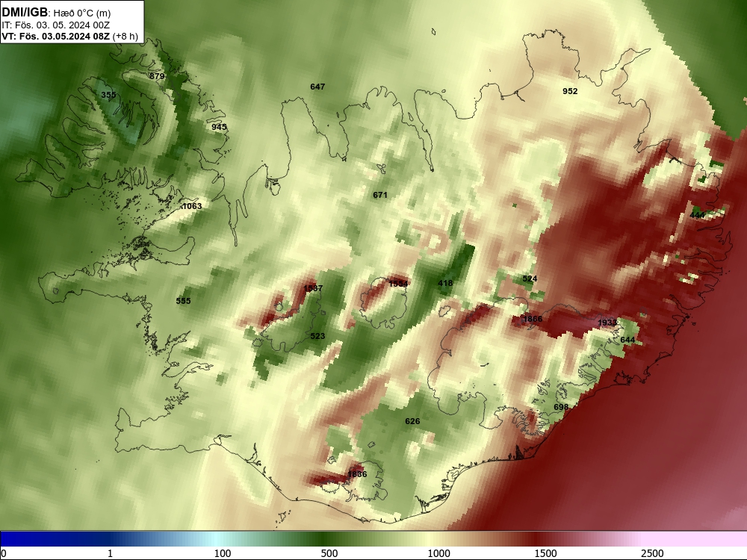Screen dimensions: 747x560
Task: Click the 100 label on the color scale
Action: coord(223,553)
